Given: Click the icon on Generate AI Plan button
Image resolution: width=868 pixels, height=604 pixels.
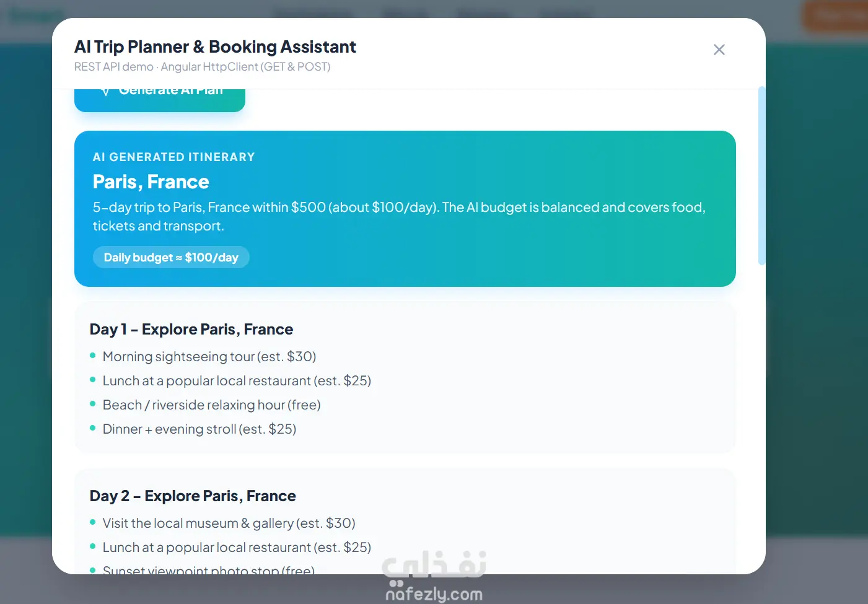Looking at the screenshot, I should pos(106,92).
